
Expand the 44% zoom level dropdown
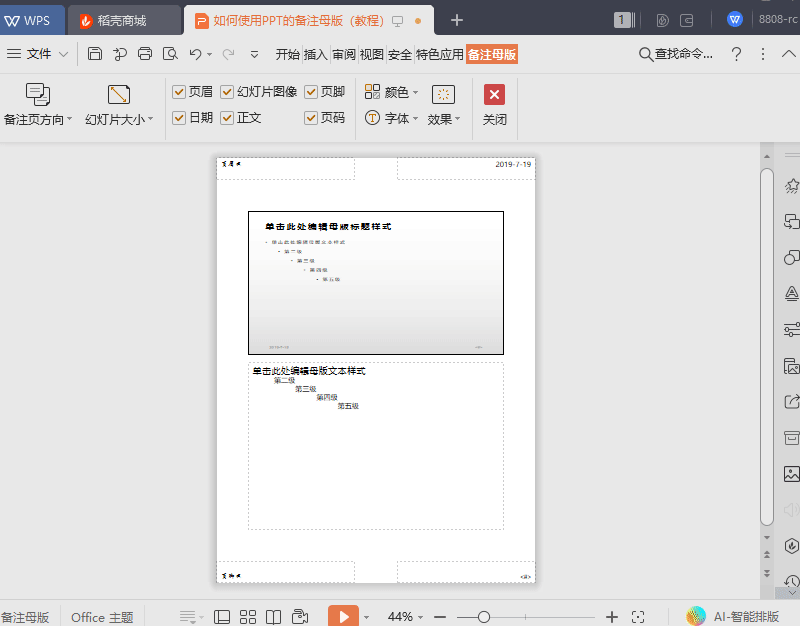[420, 617]
